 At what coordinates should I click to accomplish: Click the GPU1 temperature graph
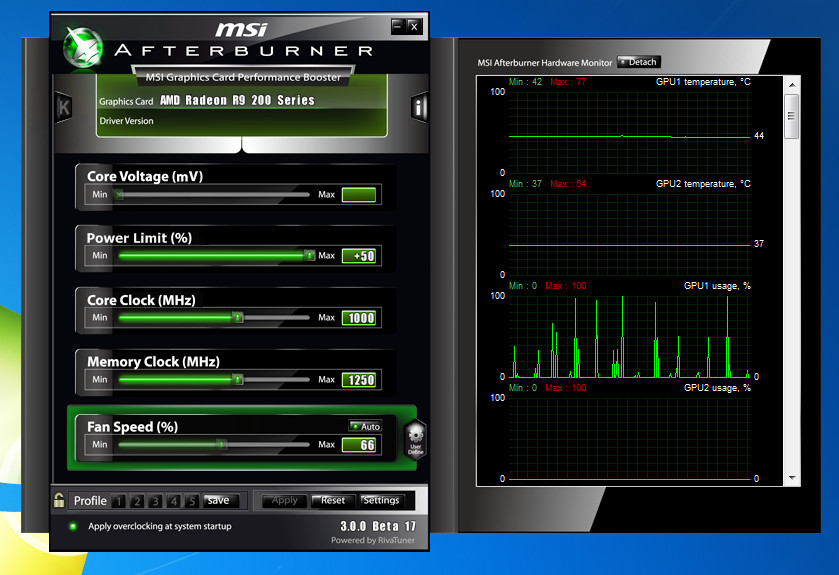click(x=629, y=132)
